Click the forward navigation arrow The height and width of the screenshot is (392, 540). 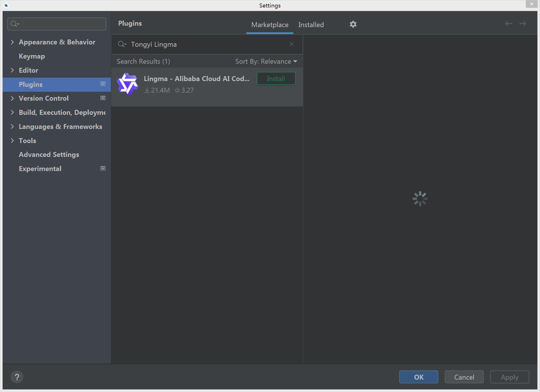(523, 24)
